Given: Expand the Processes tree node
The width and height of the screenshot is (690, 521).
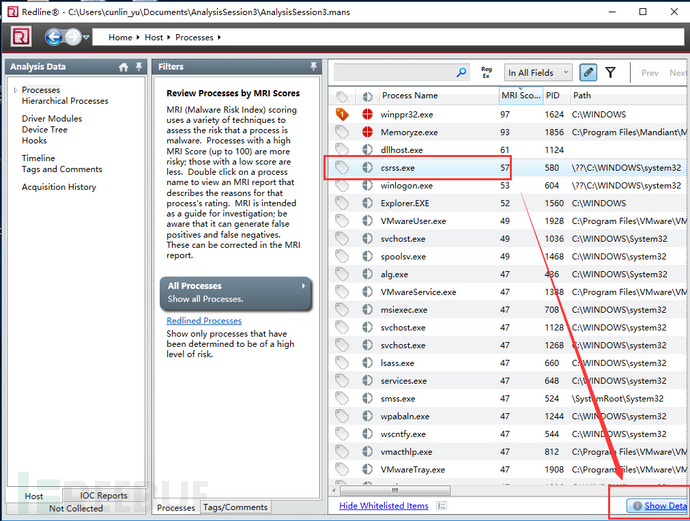Looking at the screenshot, I should click(15, 90).
